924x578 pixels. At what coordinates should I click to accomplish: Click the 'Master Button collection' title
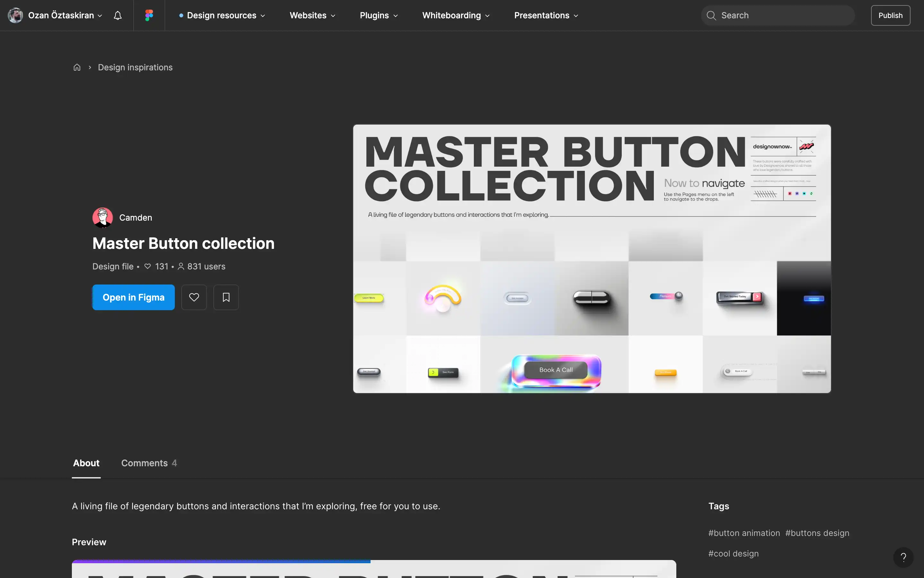[183, 243]
